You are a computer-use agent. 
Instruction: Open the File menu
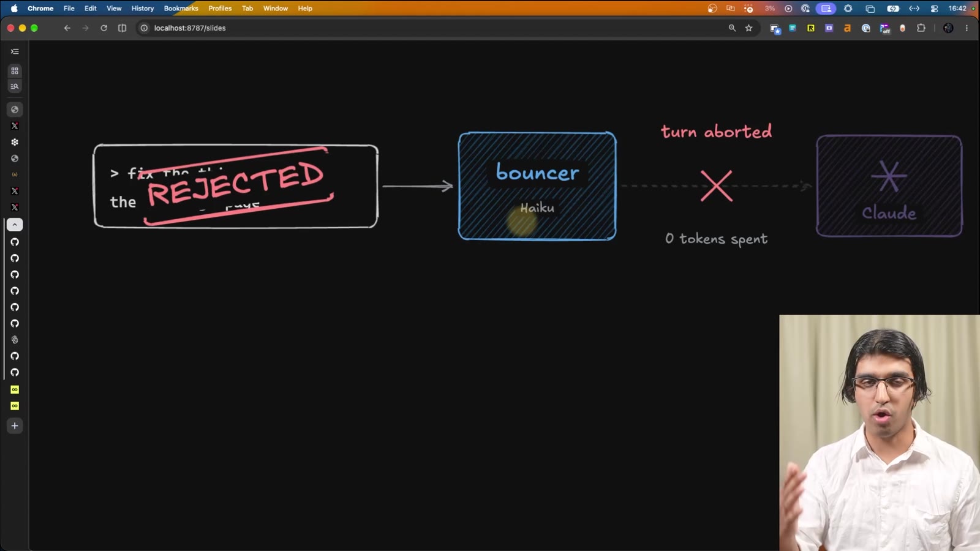(69, 9)
